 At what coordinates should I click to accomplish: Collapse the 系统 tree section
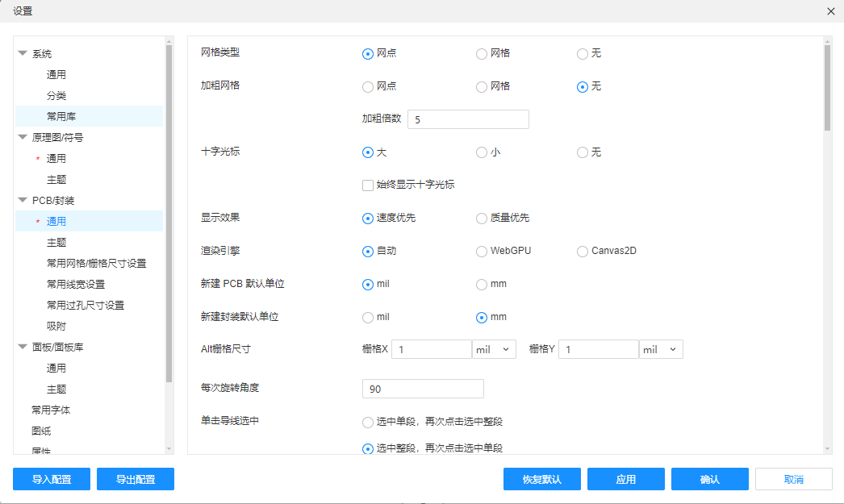click(23, 54)
